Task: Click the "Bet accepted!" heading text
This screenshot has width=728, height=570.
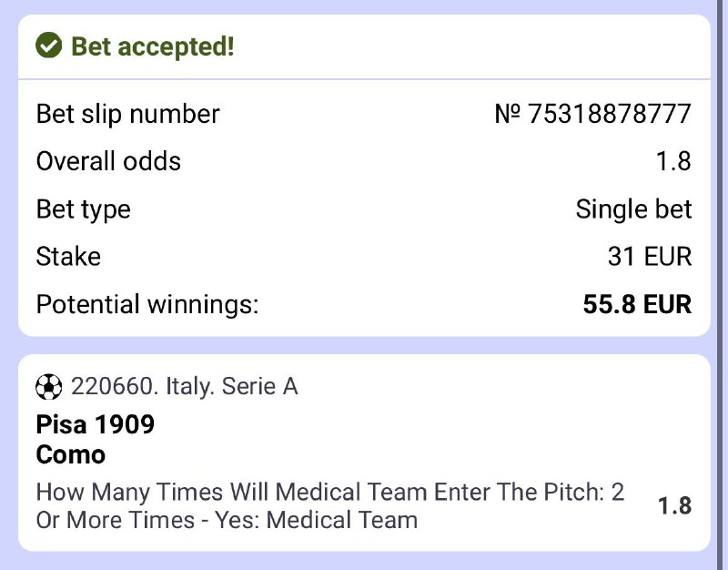Action: 153,46
